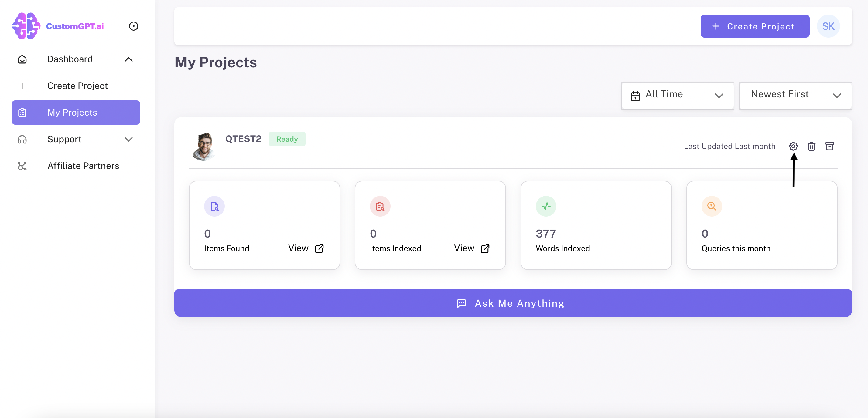
Task: Open QTEST2 project settings gear
Action: (793, 146)
